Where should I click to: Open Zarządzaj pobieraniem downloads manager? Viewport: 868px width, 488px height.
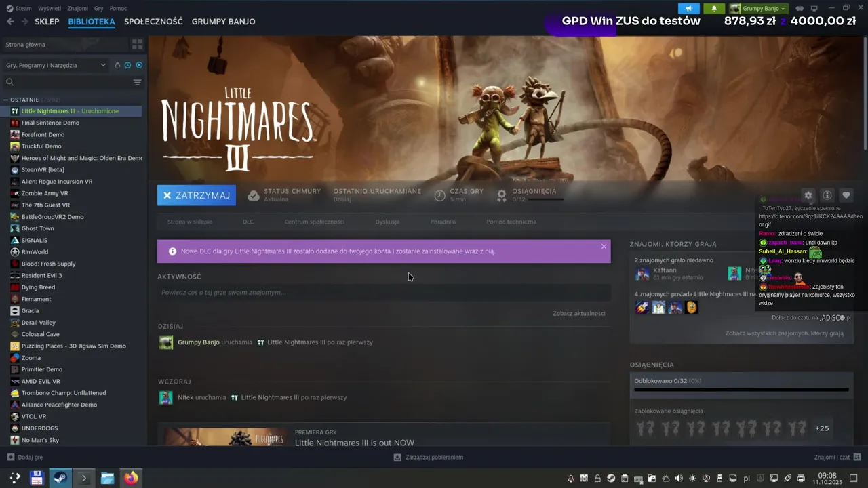click(429, 457)
